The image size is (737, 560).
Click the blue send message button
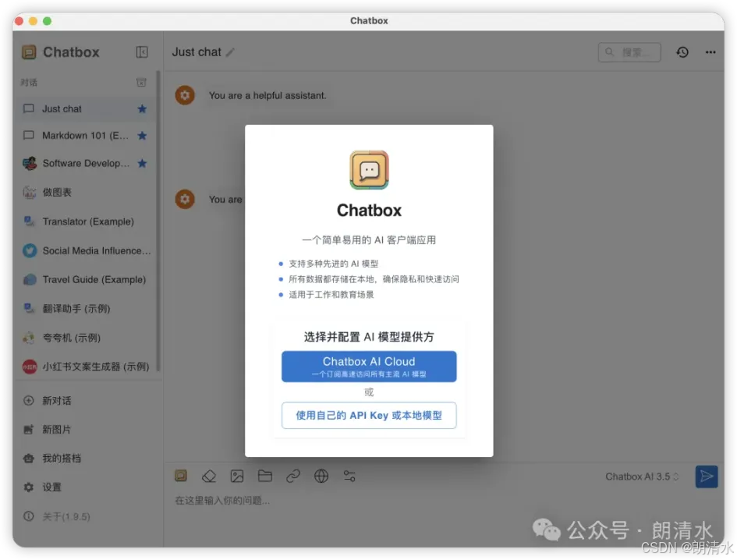click(x=707, y=477)
